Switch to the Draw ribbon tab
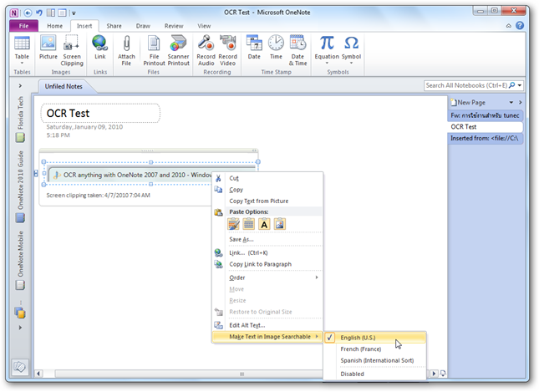 143,26
